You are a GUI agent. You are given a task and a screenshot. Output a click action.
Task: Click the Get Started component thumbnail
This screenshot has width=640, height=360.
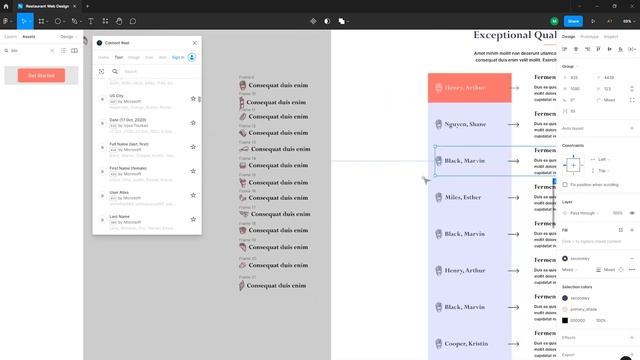click(x=41, y=76)
